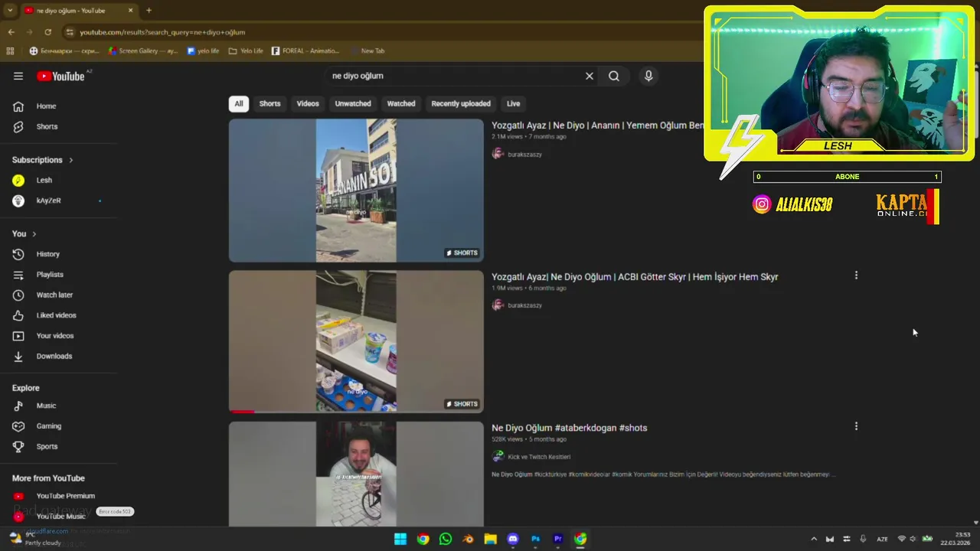Expand the Subscriptions section
This screenshot has height=551, width=980.
[43, 160]
